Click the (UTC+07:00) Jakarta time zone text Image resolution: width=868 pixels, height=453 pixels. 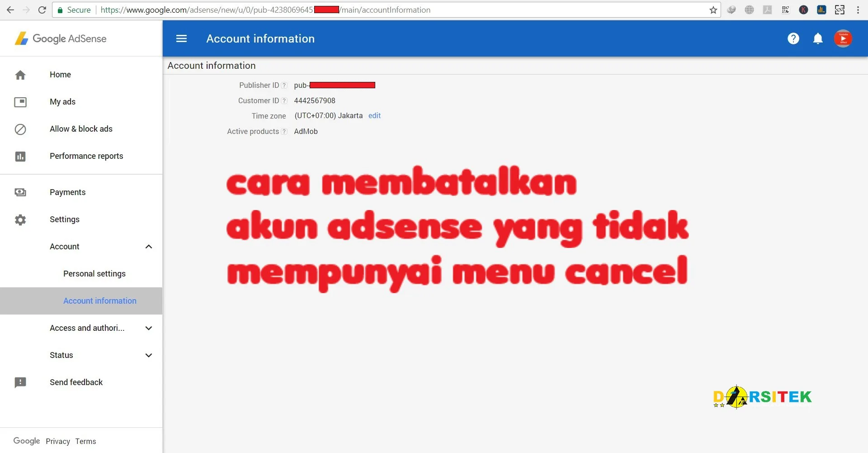click(x=329, y=115)
